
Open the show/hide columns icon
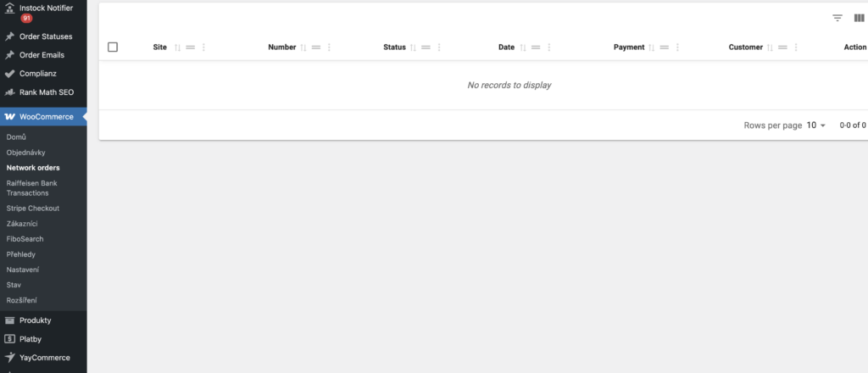859,18
